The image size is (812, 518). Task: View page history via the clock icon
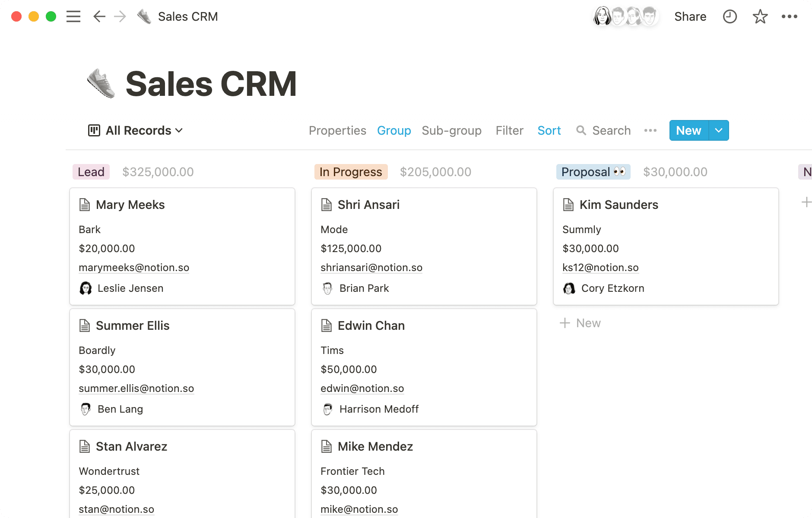(x=730, y=16)
